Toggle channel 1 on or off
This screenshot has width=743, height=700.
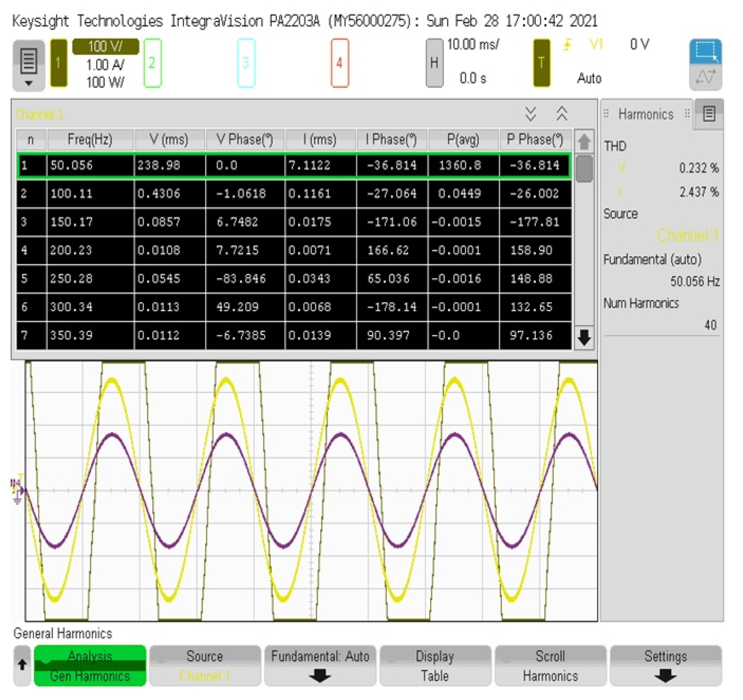(59, 63)
